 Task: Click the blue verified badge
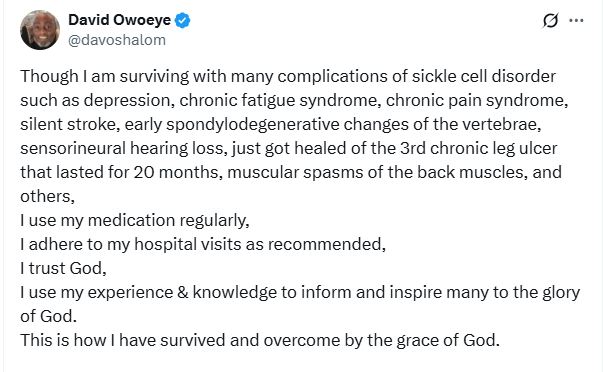183,20
